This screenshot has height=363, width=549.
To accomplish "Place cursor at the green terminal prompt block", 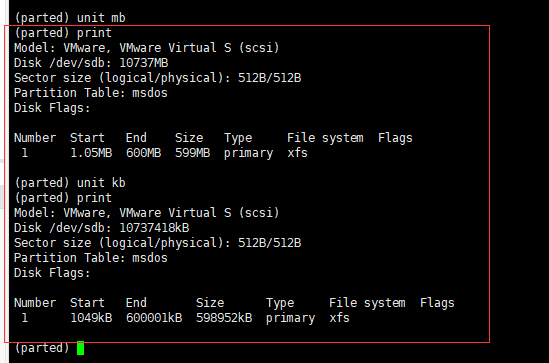I will click(81, 348).
